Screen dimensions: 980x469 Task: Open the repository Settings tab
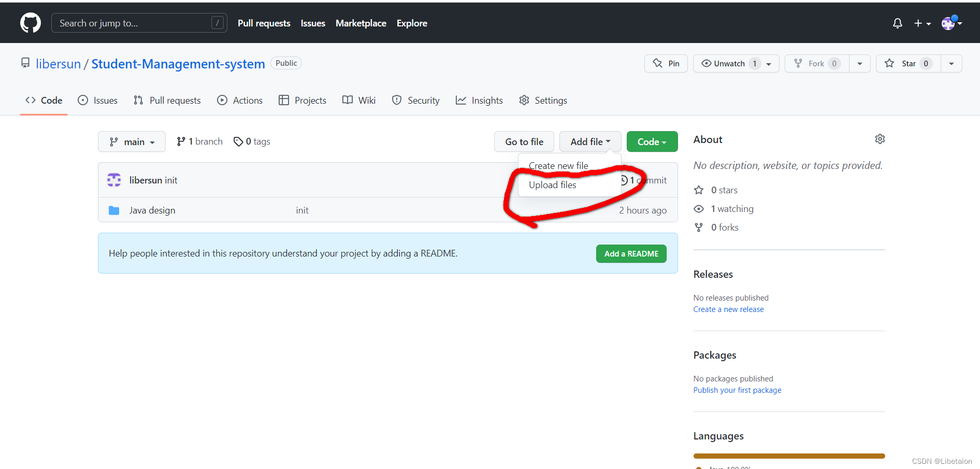point(543,100)
